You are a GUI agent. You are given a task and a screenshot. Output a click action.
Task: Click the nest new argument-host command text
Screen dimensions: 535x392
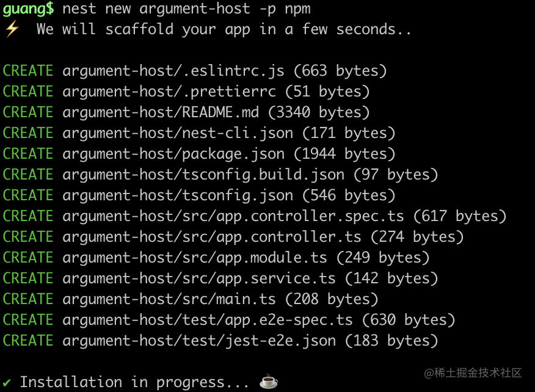pos(186,9)
